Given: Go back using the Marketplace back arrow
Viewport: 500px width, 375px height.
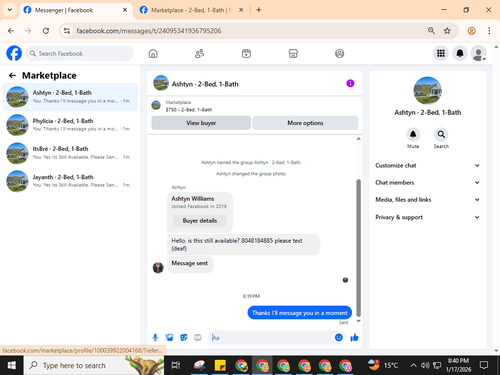Looking at the screenshot, I should 12,76.
